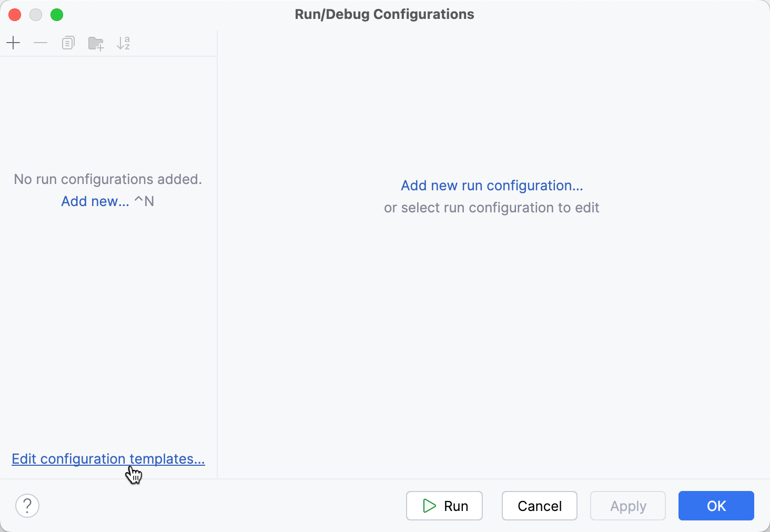Open 'Edit configuration templates...'
770x532 pixels.
point(108,458)
